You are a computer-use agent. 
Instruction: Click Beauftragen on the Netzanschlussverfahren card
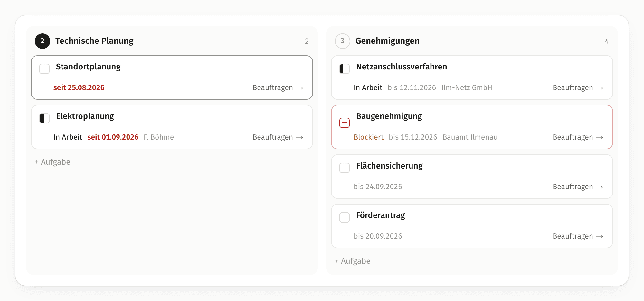[x=578, y=88]
